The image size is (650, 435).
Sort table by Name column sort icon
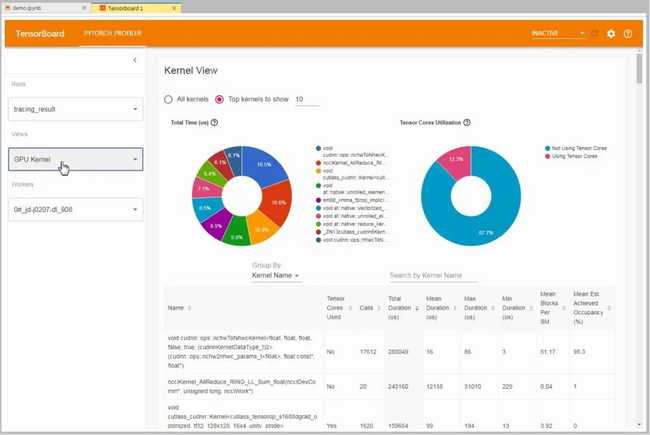[x=191, y=308]
